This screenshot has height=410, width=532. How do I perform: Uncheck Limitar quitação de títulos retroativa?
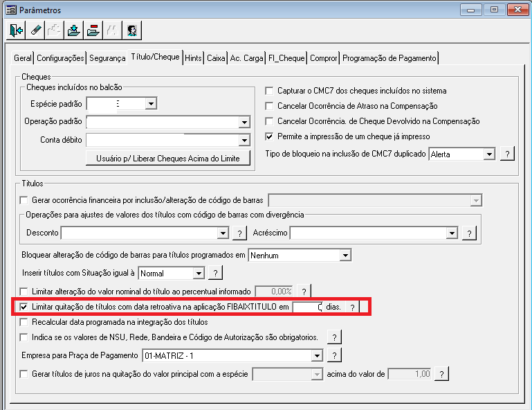point(24,307)
